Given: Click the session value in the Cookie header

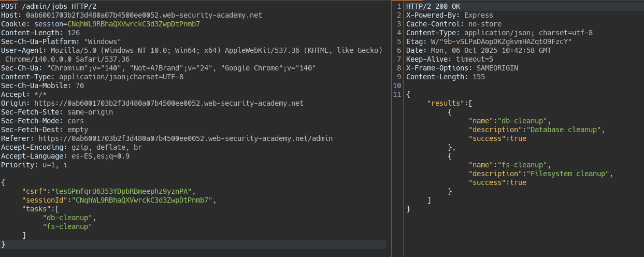Looking at the screenshot, I should tap(134, 24).
